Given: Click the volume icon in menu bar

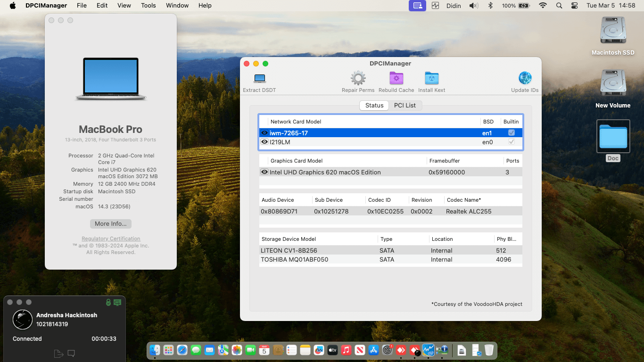Looking at the screenshot, I should click(474, 6).
